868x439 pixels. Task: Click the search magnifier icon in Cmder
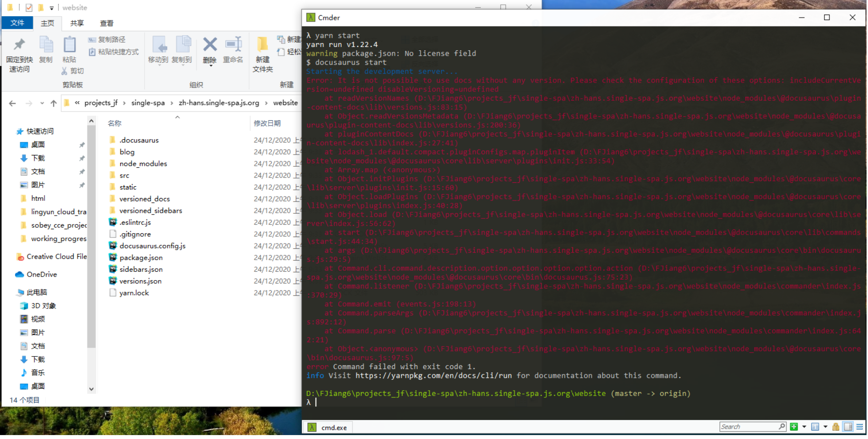(x=782, y=426)
